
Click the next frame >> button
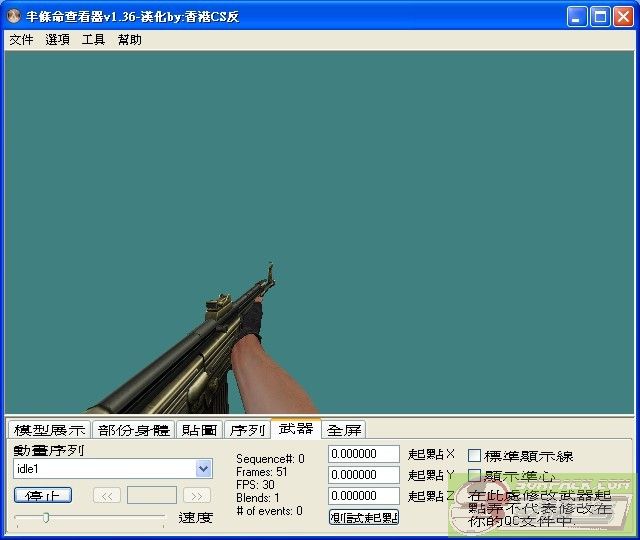pos(197,495)
